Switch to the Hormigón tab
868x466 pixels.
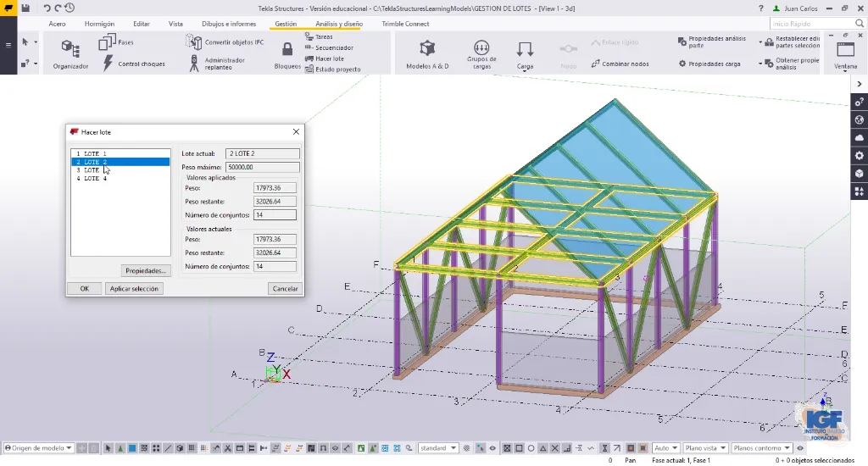pyautogui.click(x=100, y=24)
